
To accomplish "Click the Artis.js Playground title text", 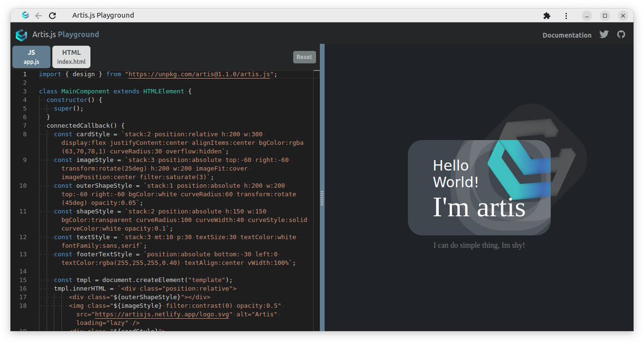I will 65,34.
